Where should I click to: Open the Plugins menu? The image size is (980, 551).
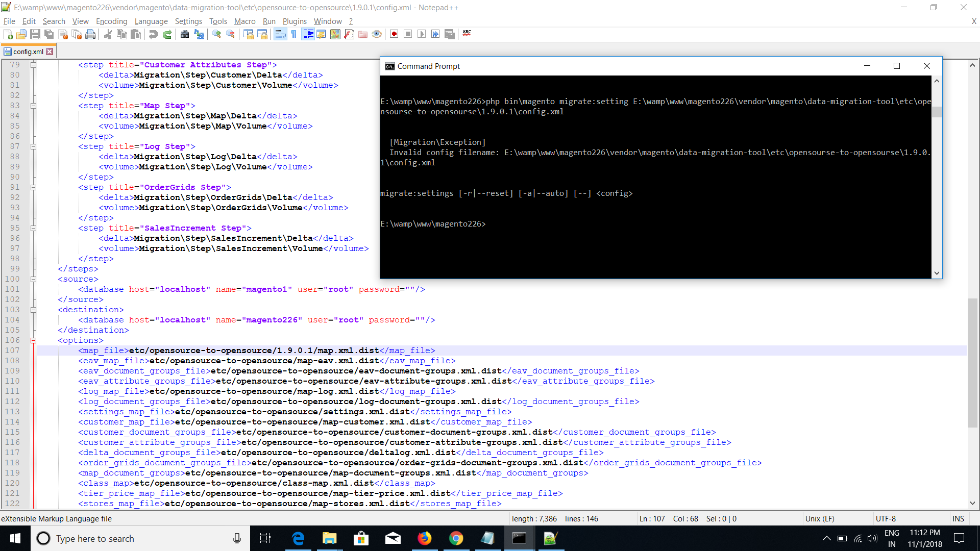click(295, 21)
